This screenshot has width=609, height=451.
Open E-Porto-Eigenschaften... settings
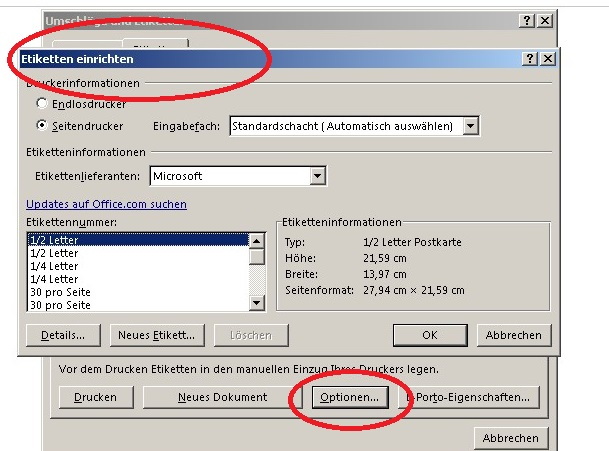click(472, 397)
